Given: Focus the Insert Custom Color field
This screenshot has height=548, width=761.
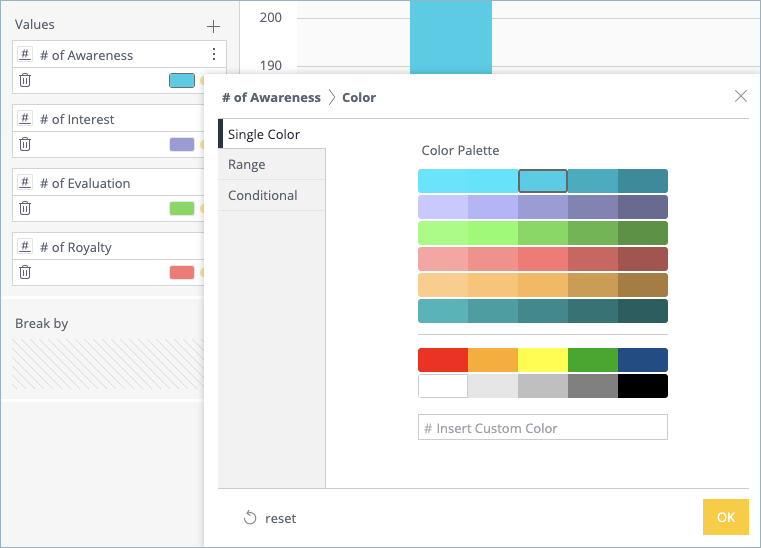Looking at the screenshot, I should coord(542,428).
